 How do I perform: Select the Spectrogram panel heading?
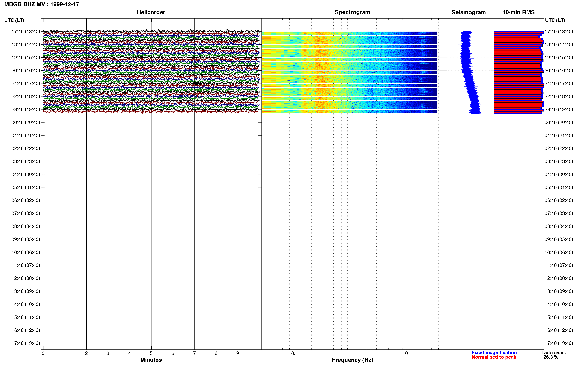coord(352,12)
